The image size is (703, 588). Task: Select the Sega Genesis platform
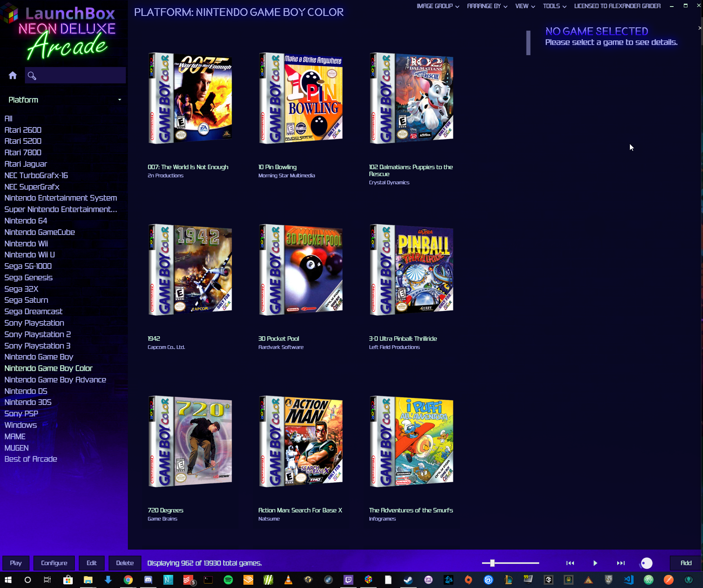point(29,277)
